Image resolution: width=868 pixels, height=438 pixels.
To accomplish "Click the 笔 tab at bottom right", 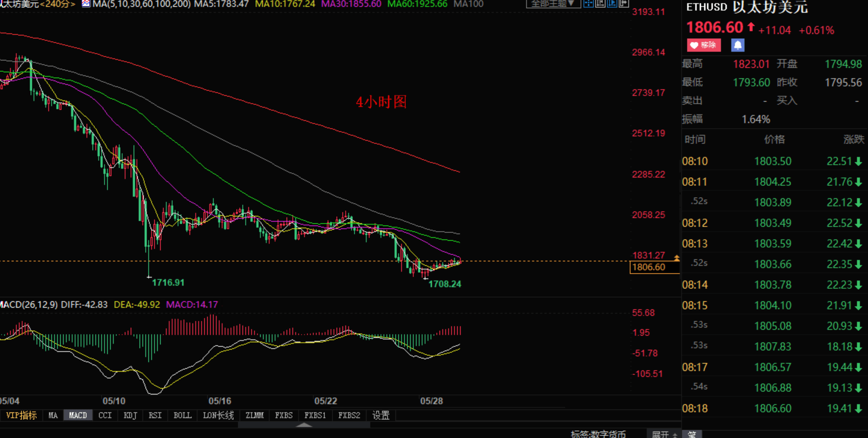I will [x=692, y=434].
